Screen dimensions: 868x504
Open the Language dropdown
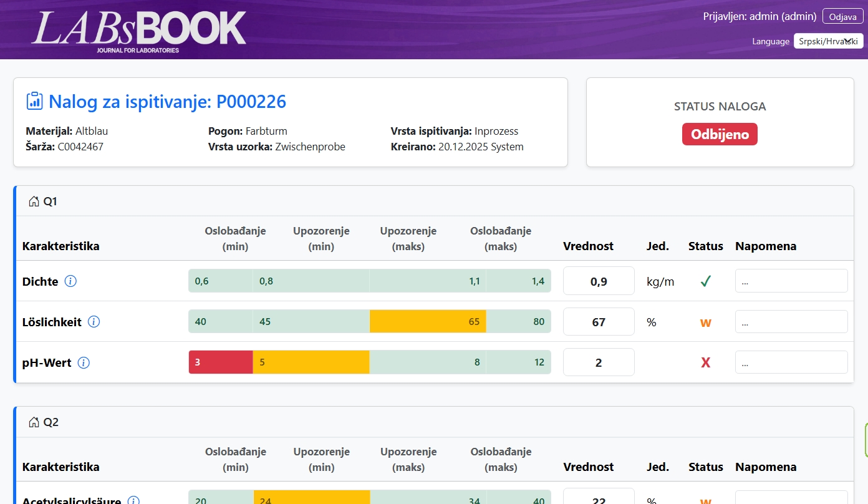828,41
